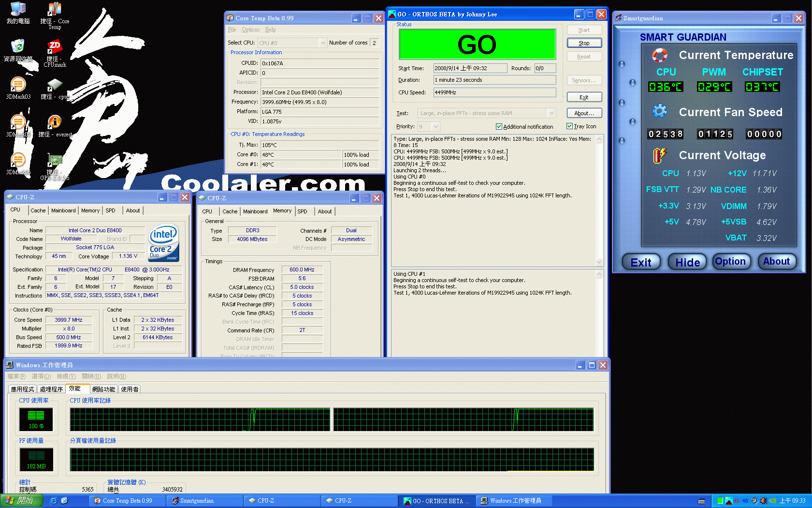This screenshot has height=508, width=812.
Task: Click the Smart Guardian voltage lightning icon
Action: (x=660, y=155)
